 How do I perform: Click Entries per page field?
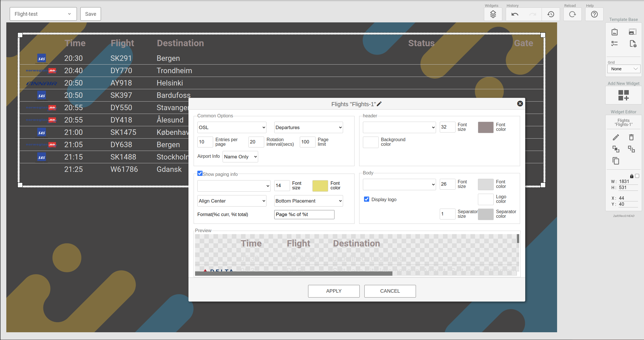pyautogui.click(x=205, y=142)
